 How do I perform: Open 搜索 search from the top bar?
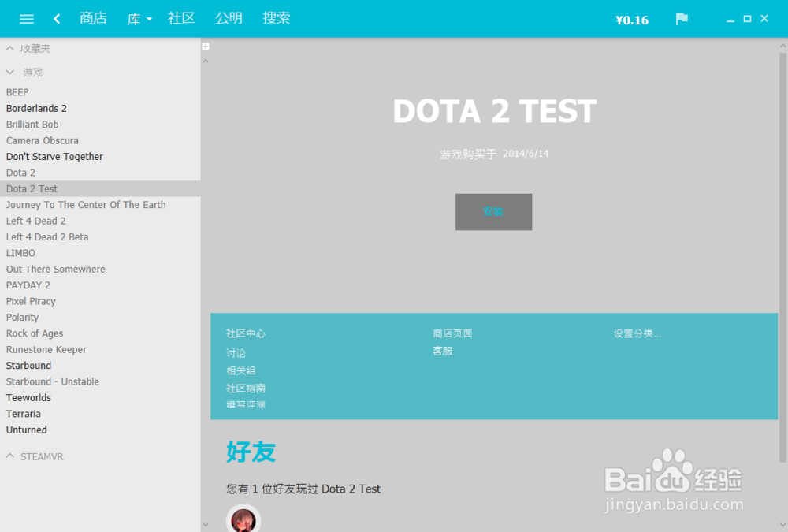point(277,19)
